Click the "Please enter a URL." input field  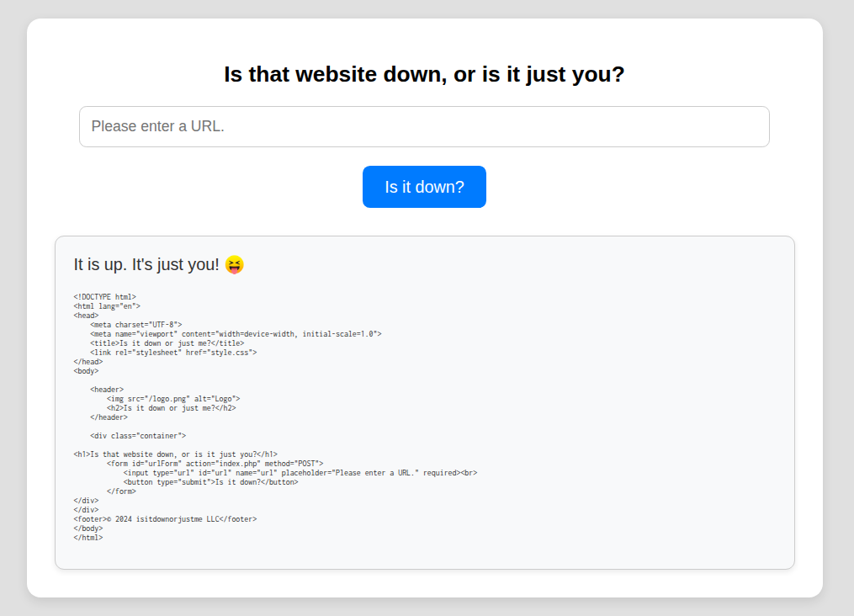click(x=424, y=127)
